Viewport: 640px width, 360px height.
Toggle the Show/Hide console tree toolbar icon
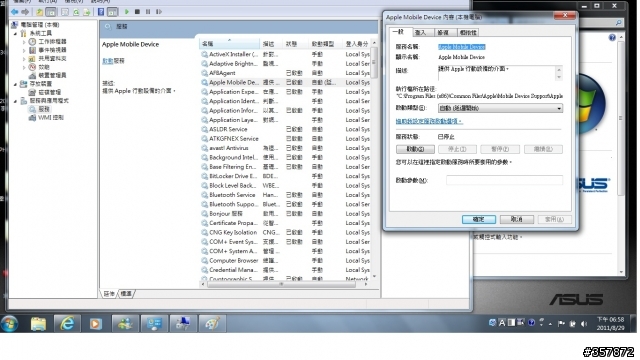click(51, 12)
